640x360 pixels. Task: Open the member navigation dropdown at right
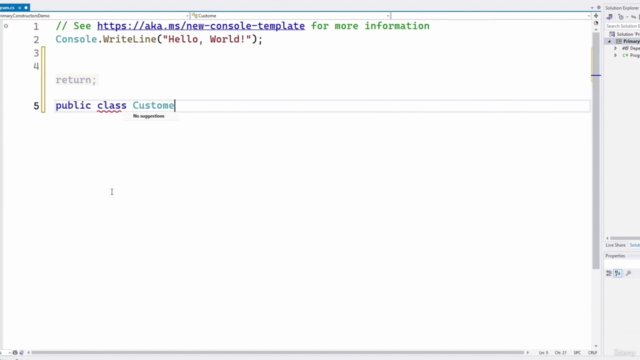click(491, 16)
